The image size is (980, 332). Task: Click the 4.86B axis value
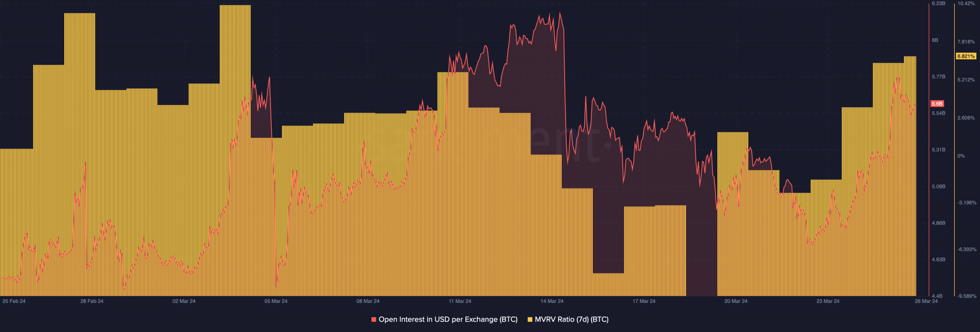(x=938, y=223)
